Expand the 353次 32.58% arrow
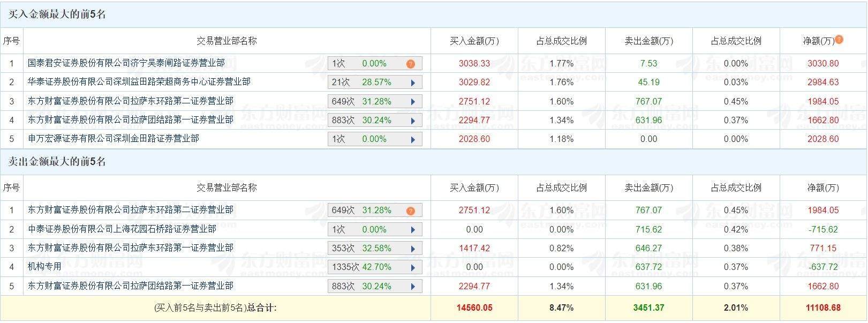The image size is (868, 323). click(x=413, y=249)
